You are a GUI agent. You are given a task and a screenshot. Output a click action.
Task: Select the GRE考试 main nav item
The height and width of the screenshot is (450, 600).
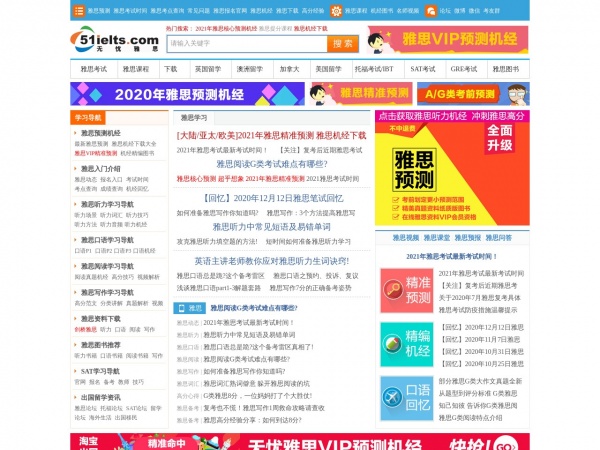click(464, 69)
